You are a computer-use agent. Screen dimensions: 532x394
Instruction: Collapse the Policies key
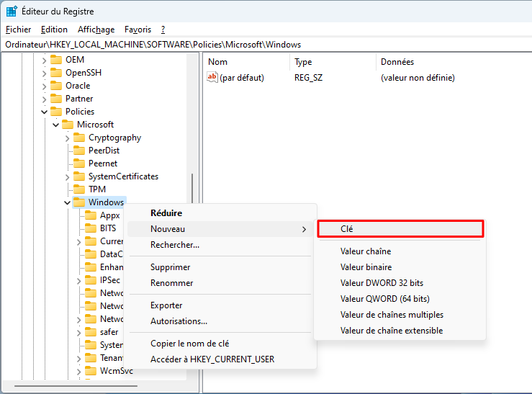pyautogui.click(x=44, y=112)
